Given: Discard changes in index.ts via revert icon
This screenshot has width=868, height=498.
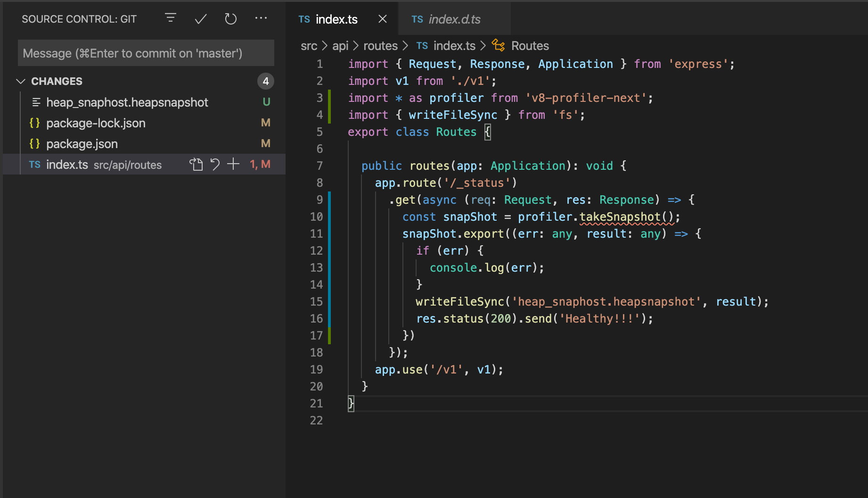Looking at the screenshot, I should click(214, 164).
